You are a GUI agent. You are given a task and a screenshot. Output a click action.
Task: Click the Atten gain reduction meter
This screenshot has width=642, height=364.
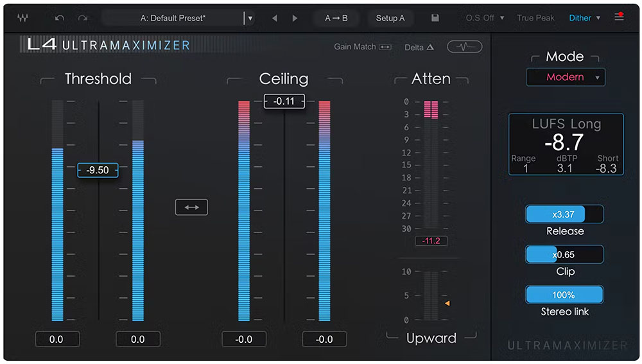point(431,164)
